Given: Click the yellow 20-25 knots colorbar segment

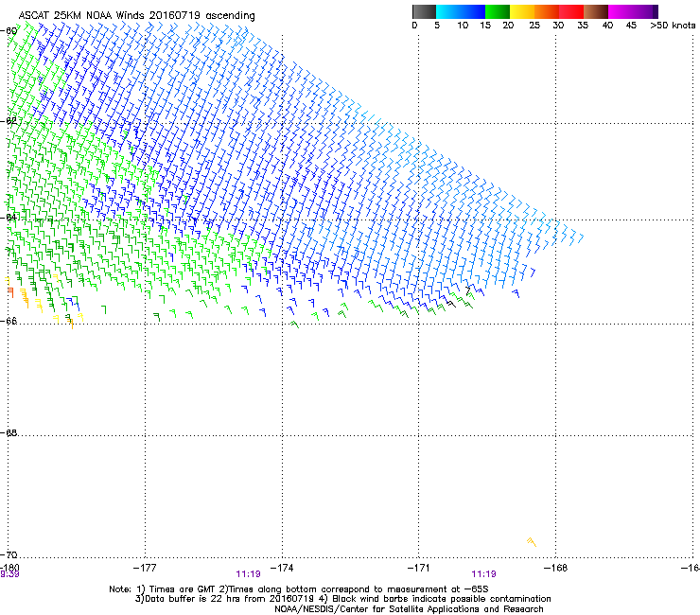Looking at the screenshot, I should coord(522,11).
